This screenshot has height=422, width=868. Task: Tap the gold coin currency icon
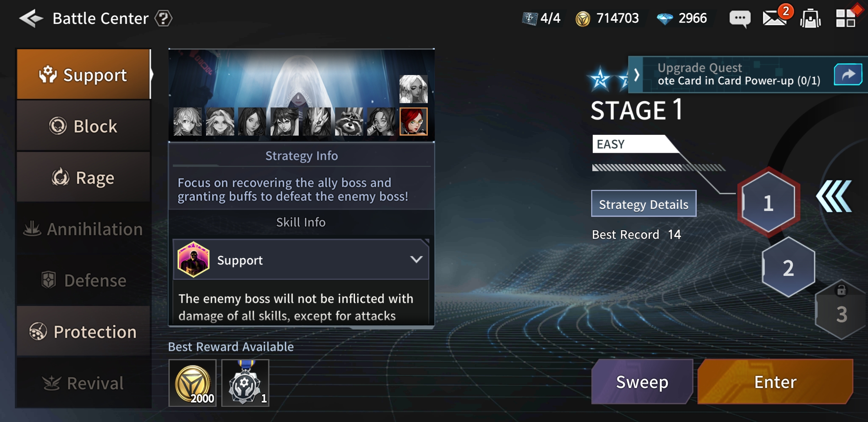point(583,18)
